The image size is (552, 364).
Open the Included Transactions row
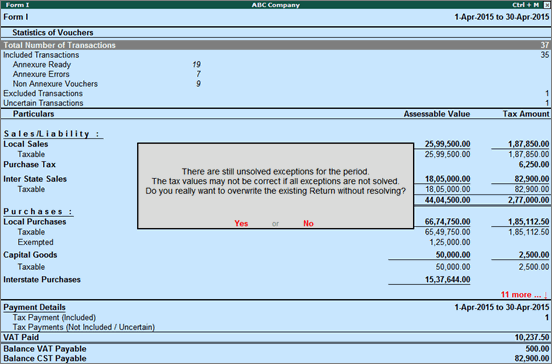tap(276, 55)
